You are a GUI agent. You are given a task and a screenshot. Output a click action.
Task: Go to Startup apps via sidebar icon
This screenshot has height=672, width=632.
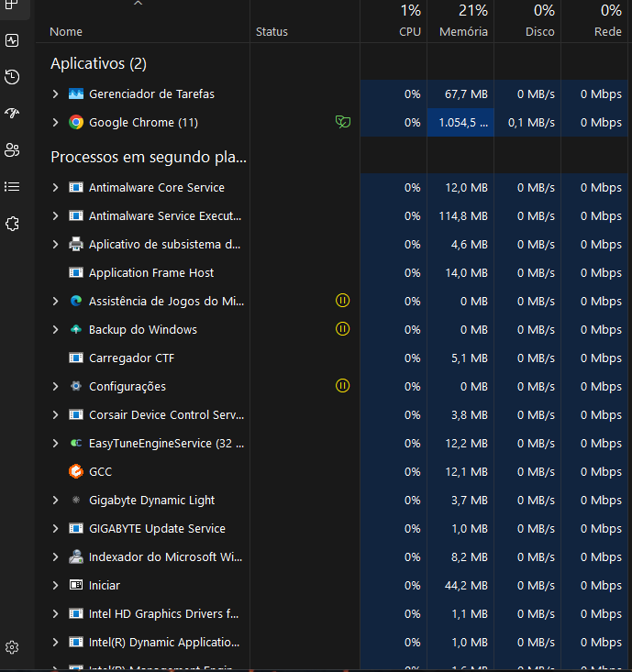coord(12,114)
